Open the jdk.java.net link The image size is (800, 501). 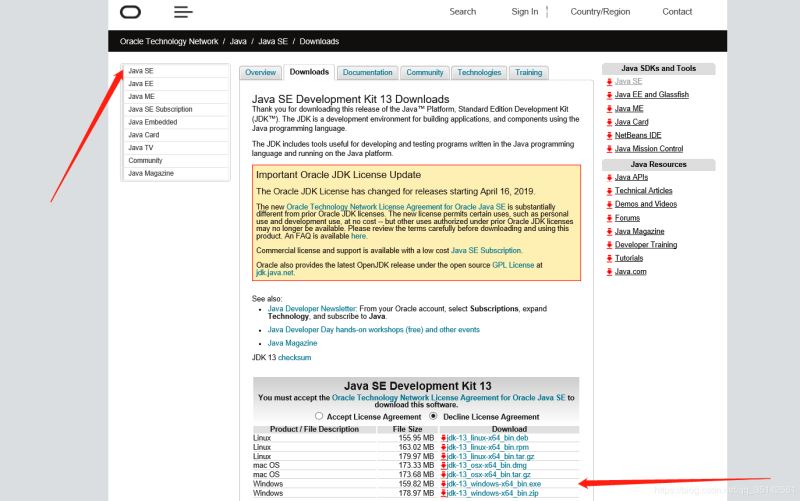tap(275, 272)
